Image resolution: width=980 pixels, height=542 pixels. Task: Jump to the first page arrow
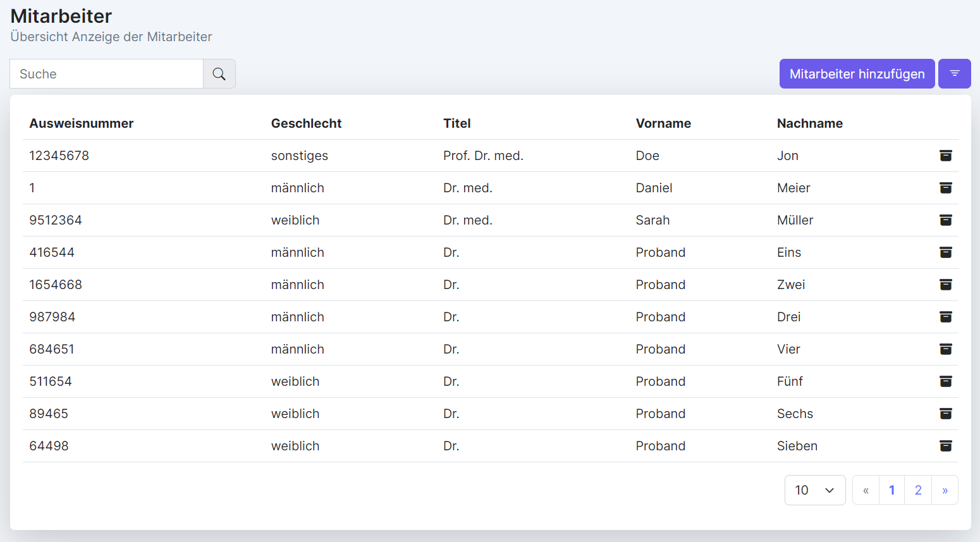coord(866,490)
